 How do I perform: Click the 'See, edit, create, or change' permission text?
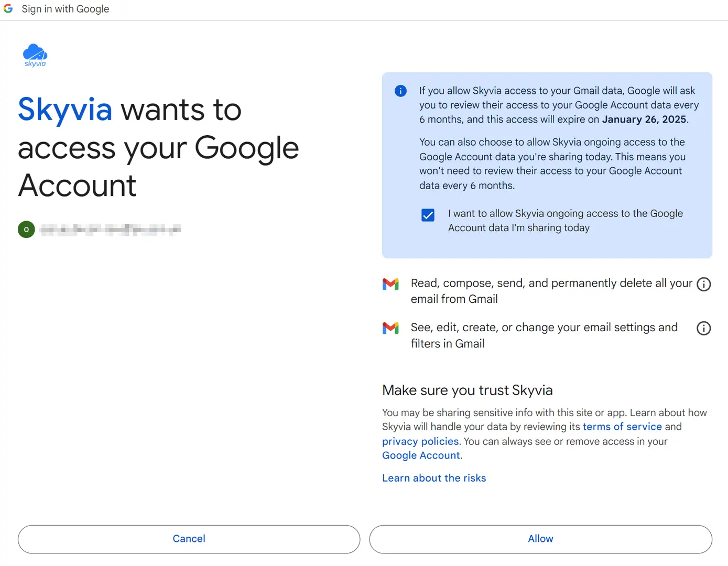[544, 335]
